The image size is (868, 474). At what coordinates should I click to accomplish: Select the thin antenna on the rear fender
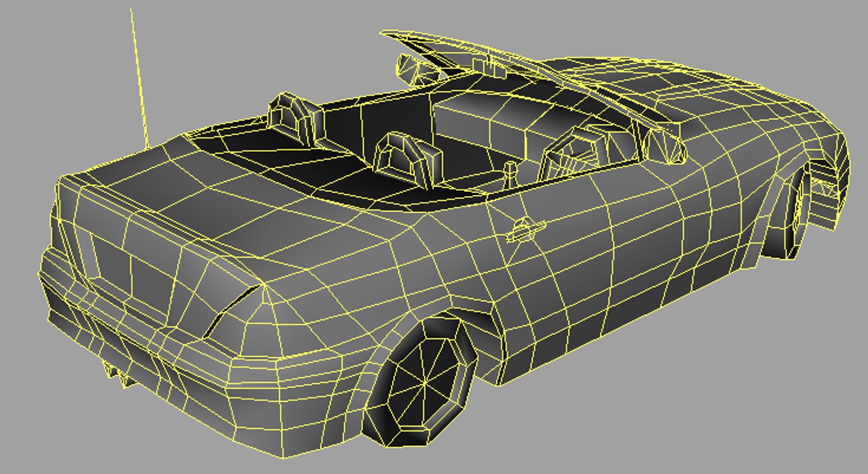point(139,78)
